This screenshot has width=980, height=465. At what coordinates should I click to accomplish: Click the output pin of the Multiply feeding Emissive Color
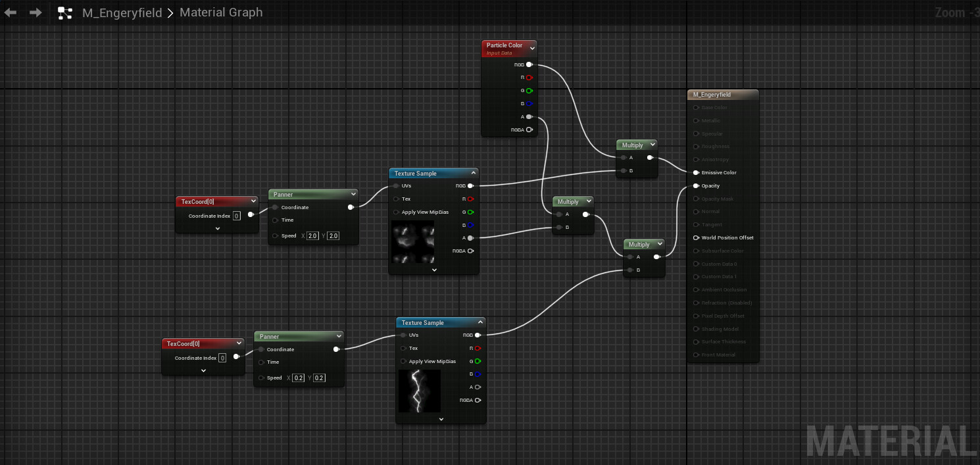point(650,158)
